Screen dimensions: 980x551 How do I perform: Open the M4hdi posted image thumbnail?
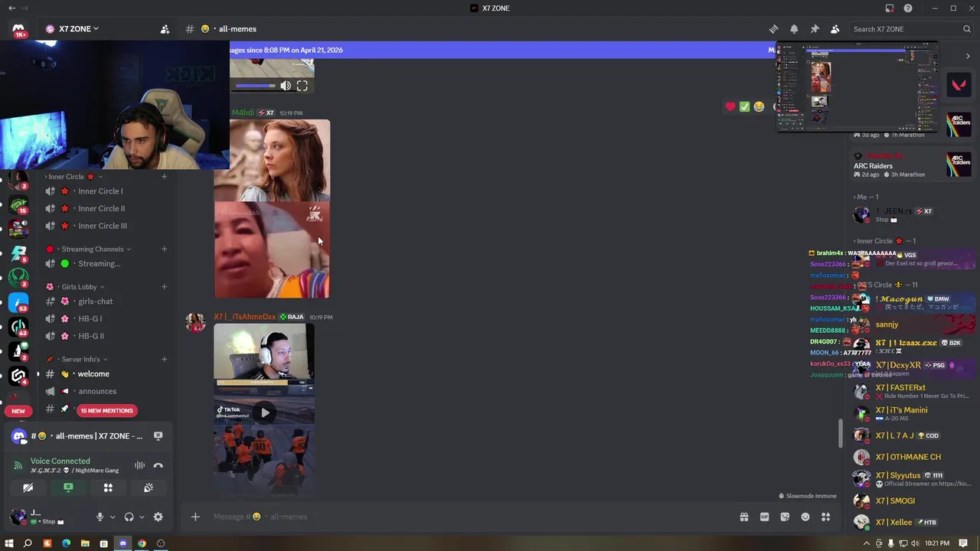click(x=273, y=209)
